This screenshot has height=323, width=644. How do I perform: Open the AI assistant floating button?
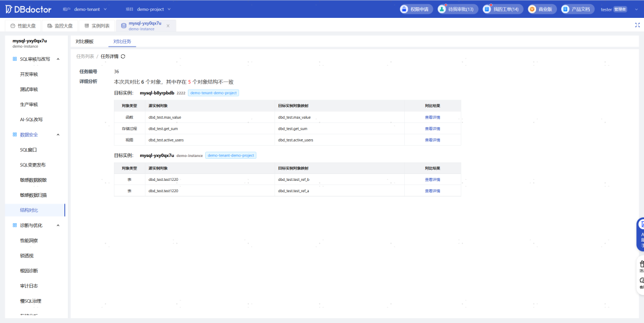640,235
